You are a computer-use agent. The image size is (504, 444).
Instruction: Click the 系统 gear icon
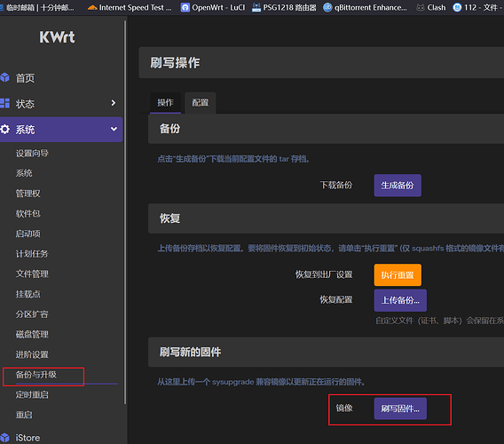[4, 130]
